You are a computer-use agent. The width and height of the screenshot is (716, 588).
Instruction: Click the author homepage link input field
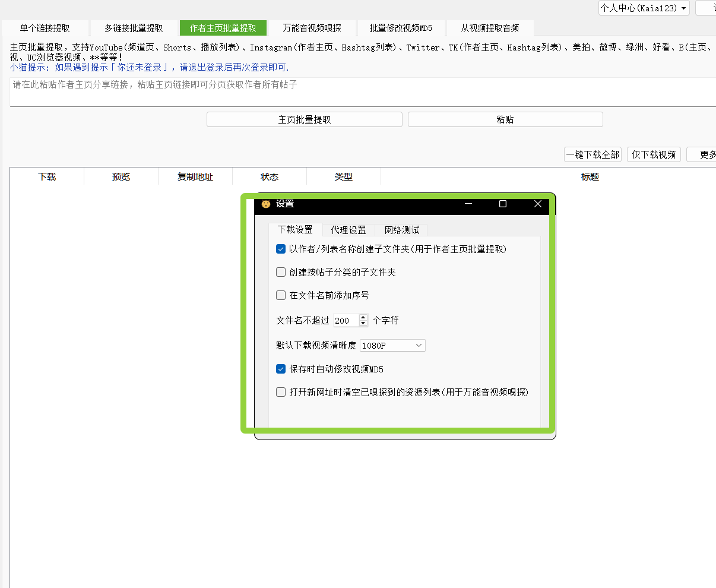pos(362,92)
